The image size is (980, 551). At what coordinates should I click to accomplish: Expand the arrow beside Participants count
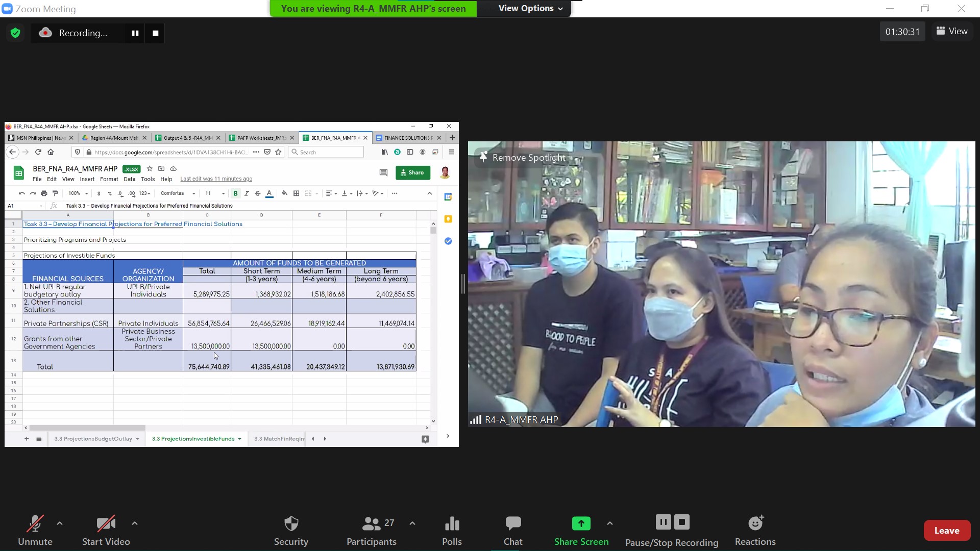point(412,523)
